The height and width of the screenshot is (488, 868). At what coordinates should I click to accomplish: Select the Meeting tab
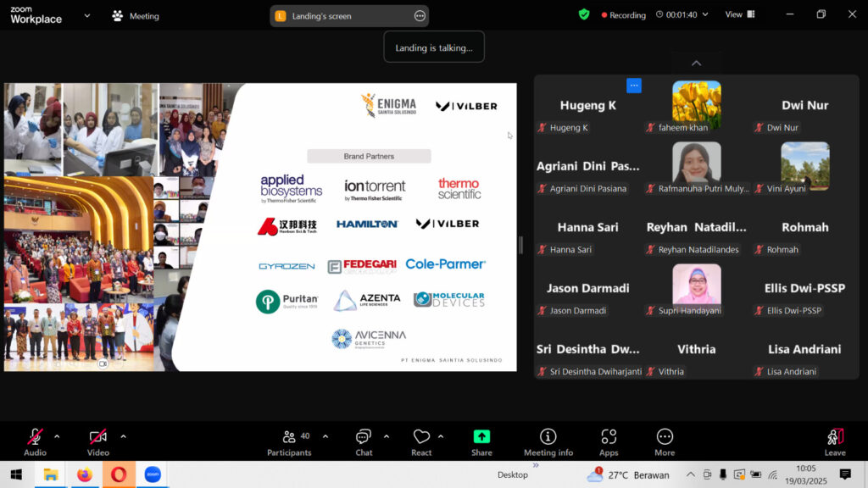point(136,16)
